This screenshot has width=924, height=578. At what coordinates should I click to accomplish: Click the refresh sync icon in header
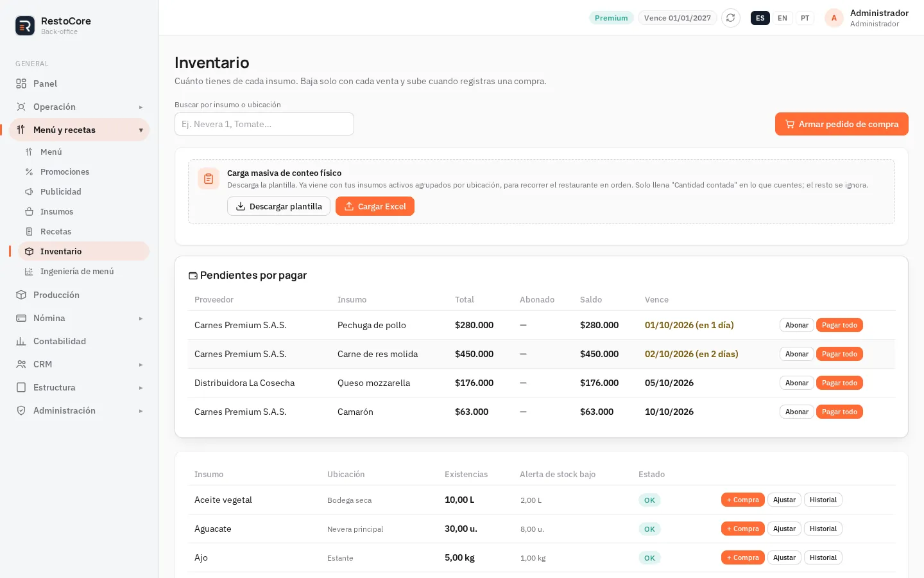click(730, 18)
